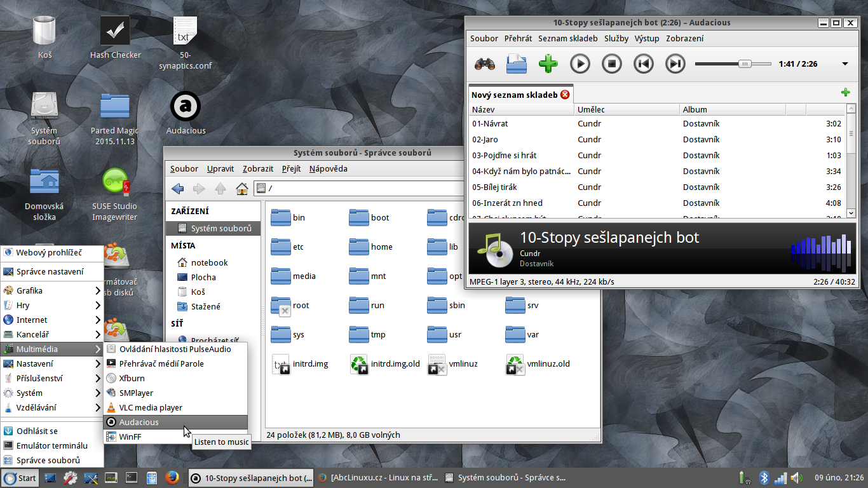
Task: Open Soubor menu in Audacious
Action: coord(484,38)
